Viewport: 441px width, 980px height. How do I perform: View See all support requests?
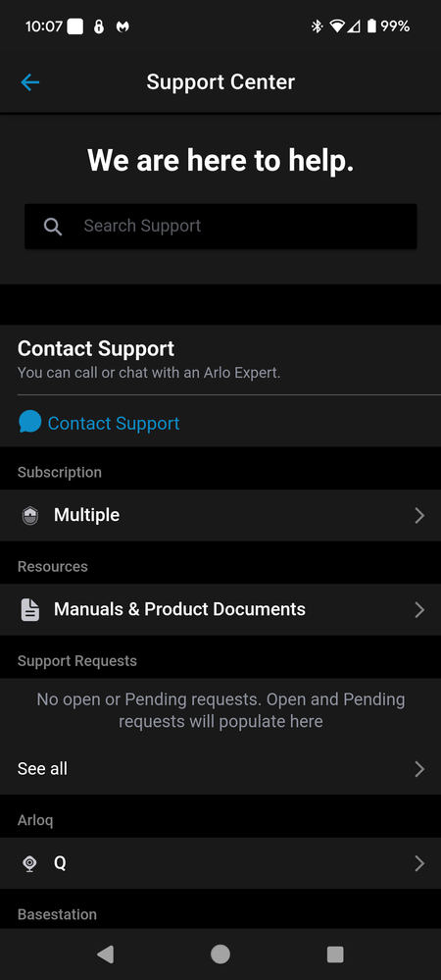(220, 769)
